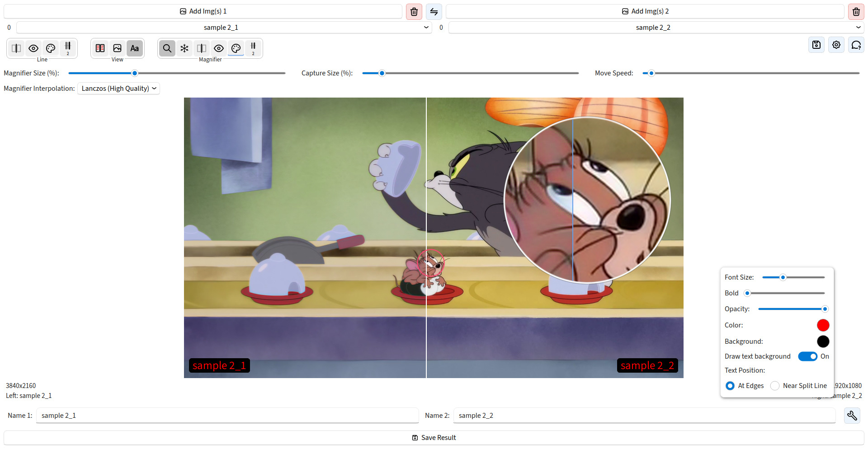Click the save settings floppy disk icon
Screen dimensions: 868x449
click(816, 45)
